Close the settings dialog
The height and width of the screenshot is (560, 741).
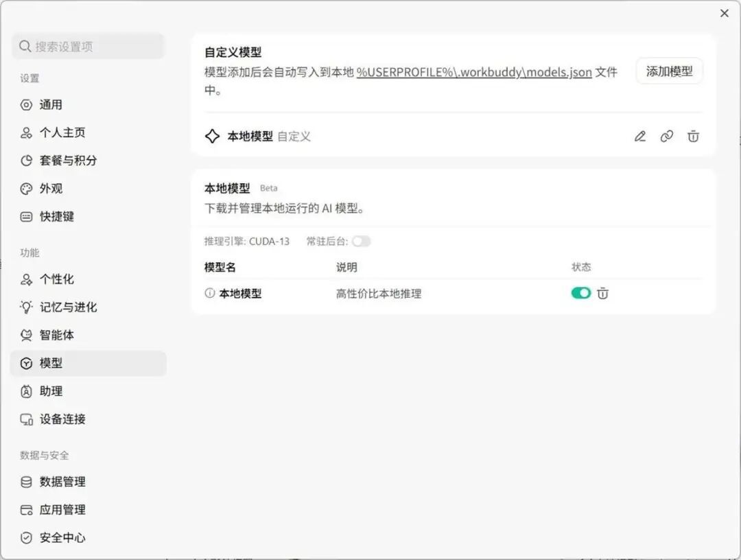tap(724, 14)
